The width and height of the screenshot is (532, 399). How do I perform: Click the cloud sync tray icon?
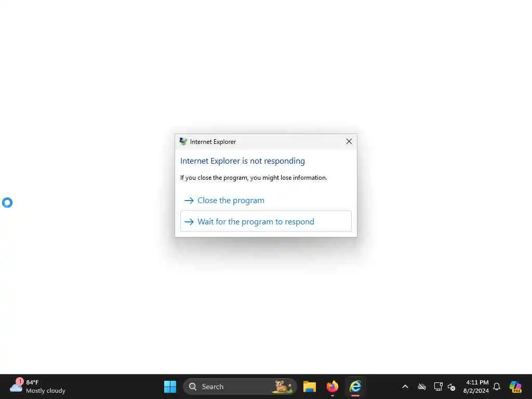[422, 387]
